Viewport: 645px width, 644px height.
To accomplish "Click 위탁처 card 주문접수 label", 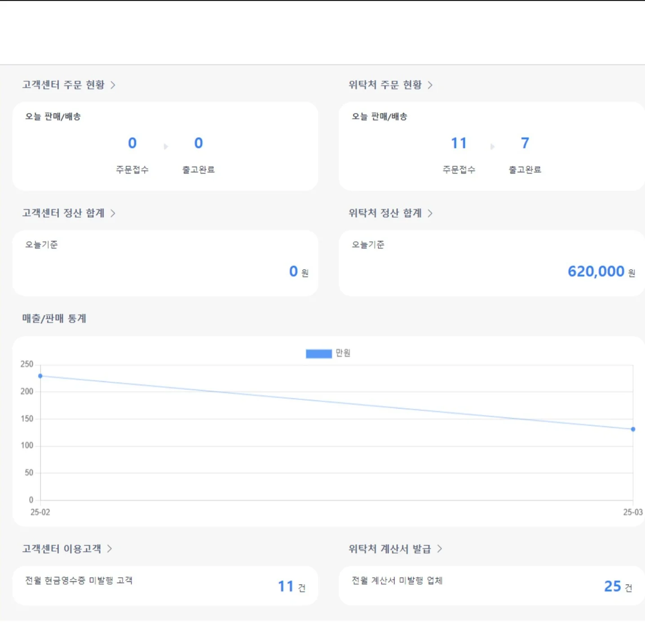I will (x=459, y=170).
